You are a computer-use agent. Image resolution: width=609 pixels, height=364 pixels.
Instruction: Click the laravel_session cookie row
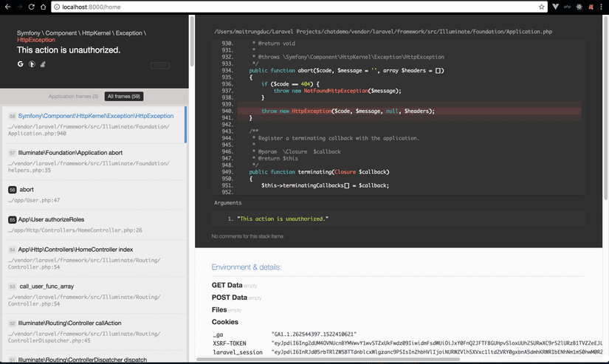[407, 352]
